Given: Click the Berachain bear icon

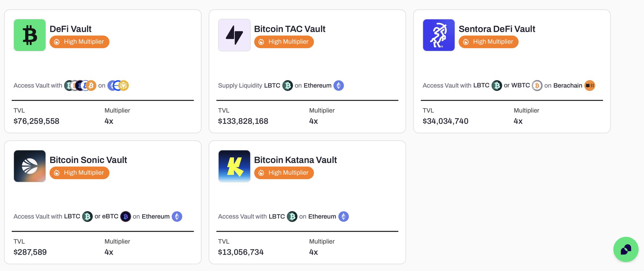Looking at the screenshot, I should tap(590, 86).
